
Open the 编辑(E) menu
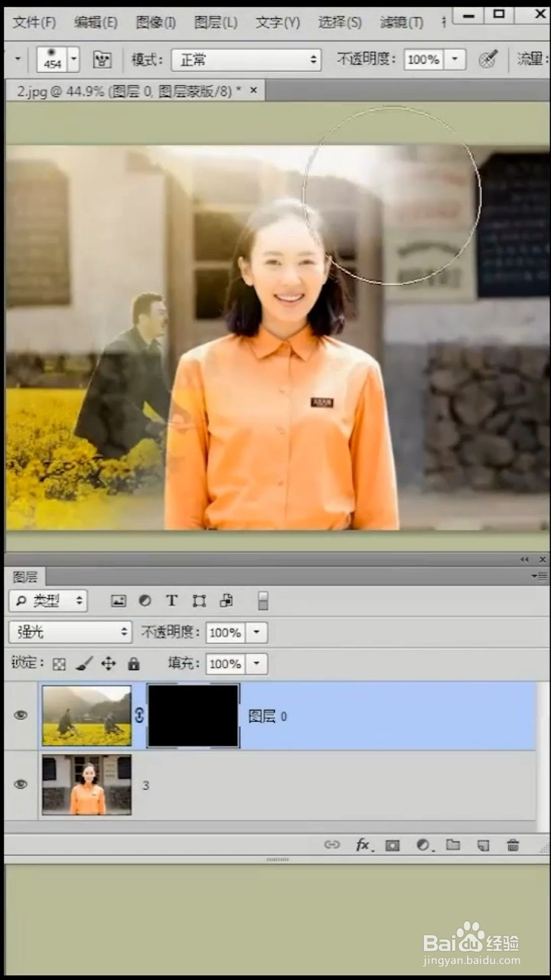click(96, 22)
